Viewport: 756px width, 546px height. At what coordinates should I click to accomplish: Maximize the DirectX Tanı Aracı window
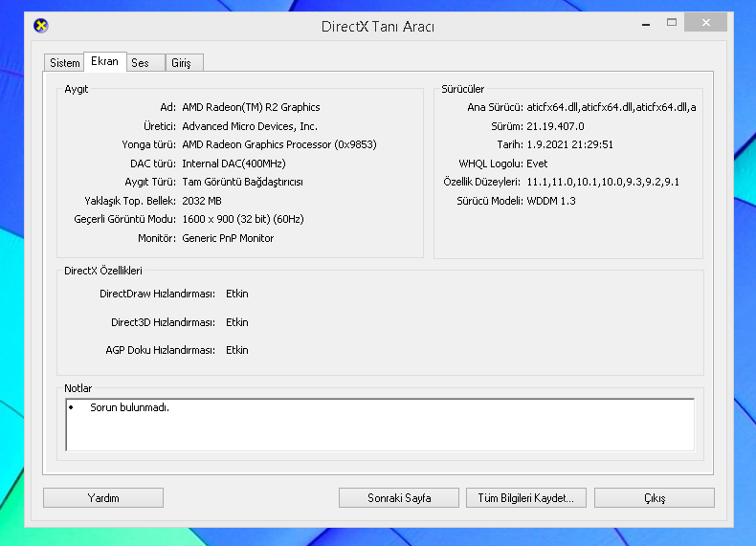[672, 23]
